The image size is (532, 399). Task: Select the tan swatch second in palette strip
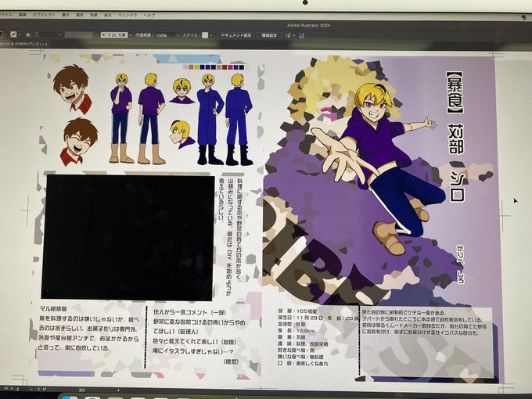(x=191, y=67)
